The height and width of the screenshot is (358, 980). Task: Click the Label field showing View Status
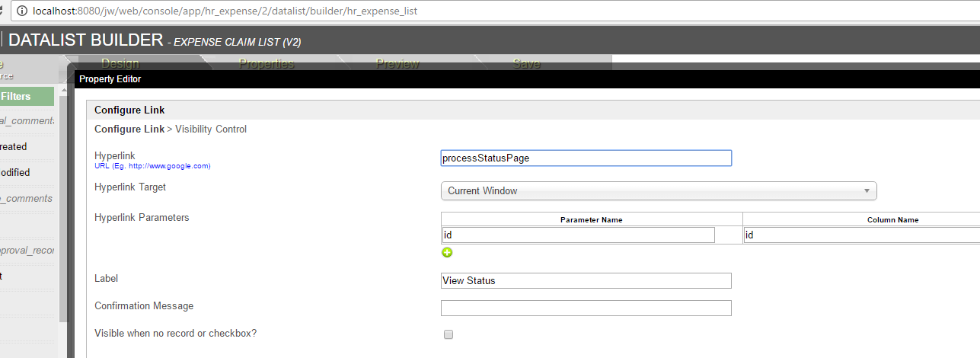[x=586, y=281]
